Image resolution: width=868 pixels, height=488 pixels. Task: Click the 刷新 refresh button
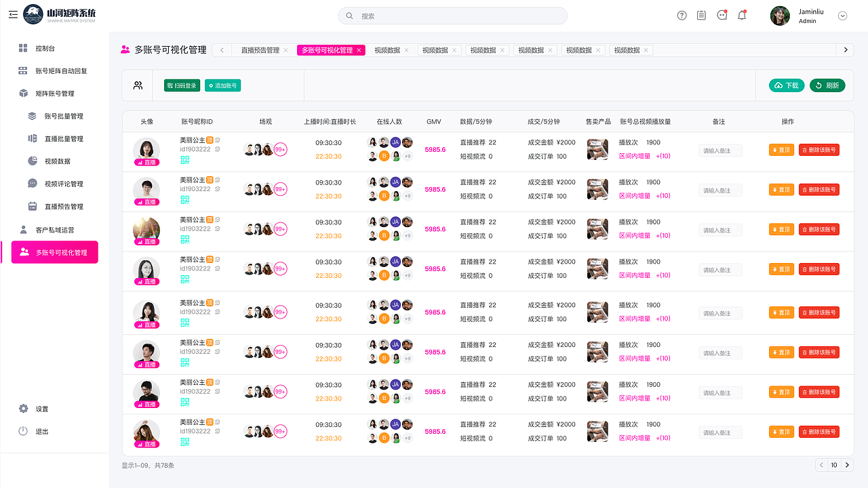(x=827, y=85)
